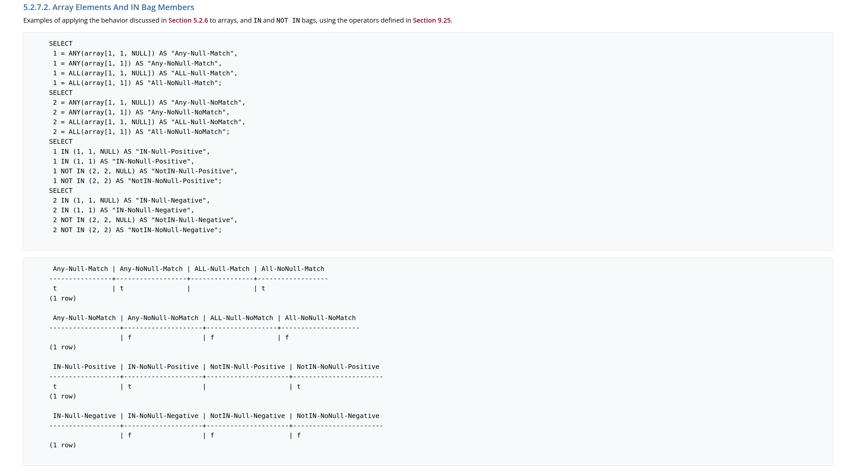Follow the Section 9.25 link
The image size is (868, 473).
tap(432, 20)
